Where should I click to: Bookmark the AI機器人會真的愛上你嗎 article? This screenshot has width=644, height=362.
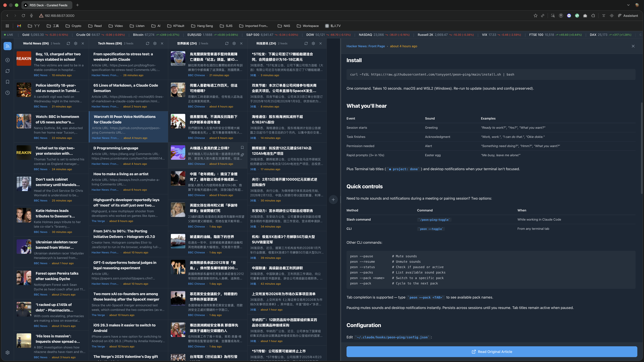point(242,148)
